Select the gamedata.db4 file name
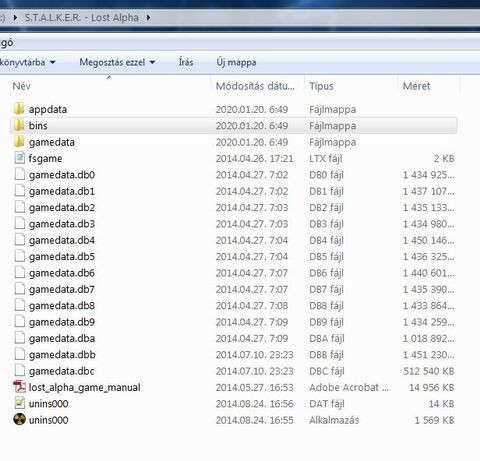This screenshot has width=480, height=461. [62, 240]
